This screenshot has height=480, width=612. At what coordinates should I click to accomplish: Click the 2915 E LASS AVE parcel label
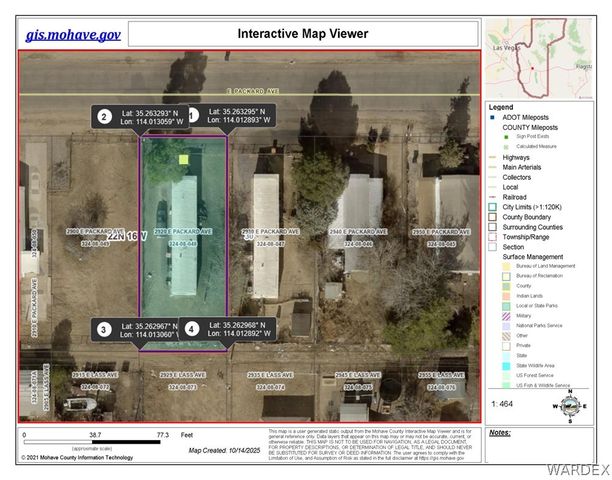(95, 375)
